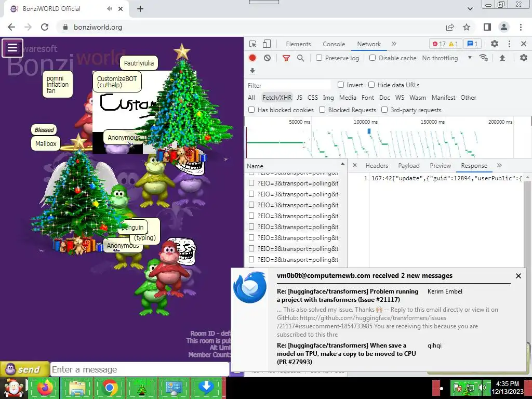Export HAR with download arrow icon

tap(252, 71)
